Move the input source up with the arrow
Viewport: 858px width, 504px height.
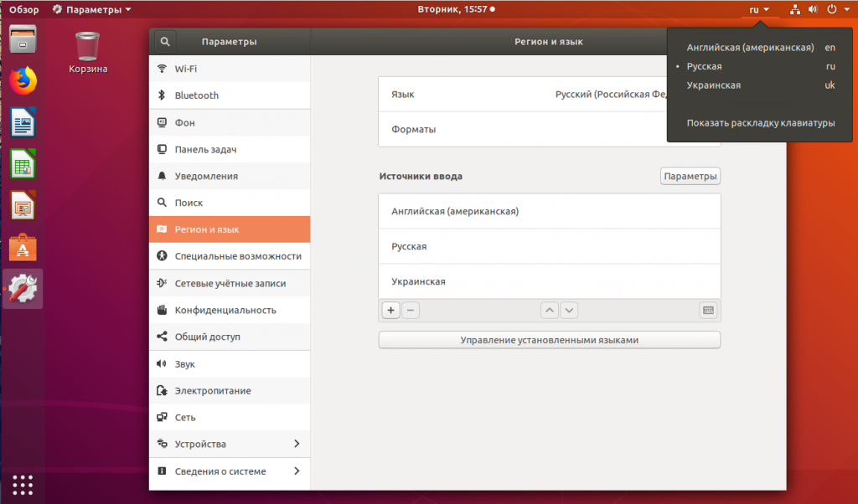549,310
